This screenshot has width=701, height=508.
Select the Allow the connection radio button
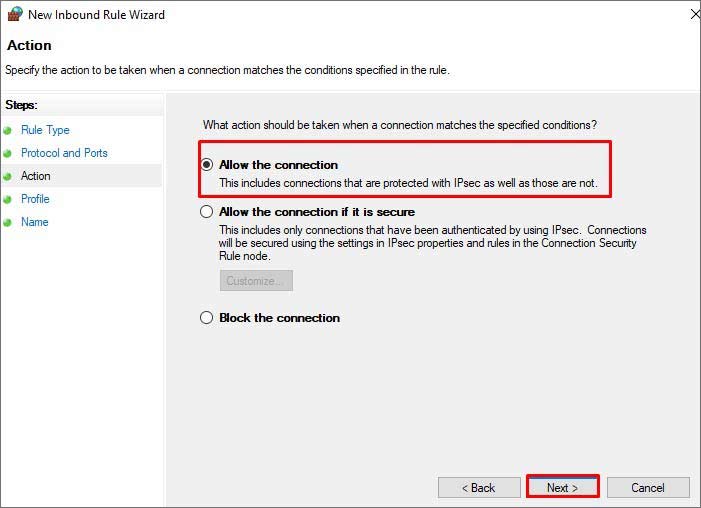coord(207,165)
